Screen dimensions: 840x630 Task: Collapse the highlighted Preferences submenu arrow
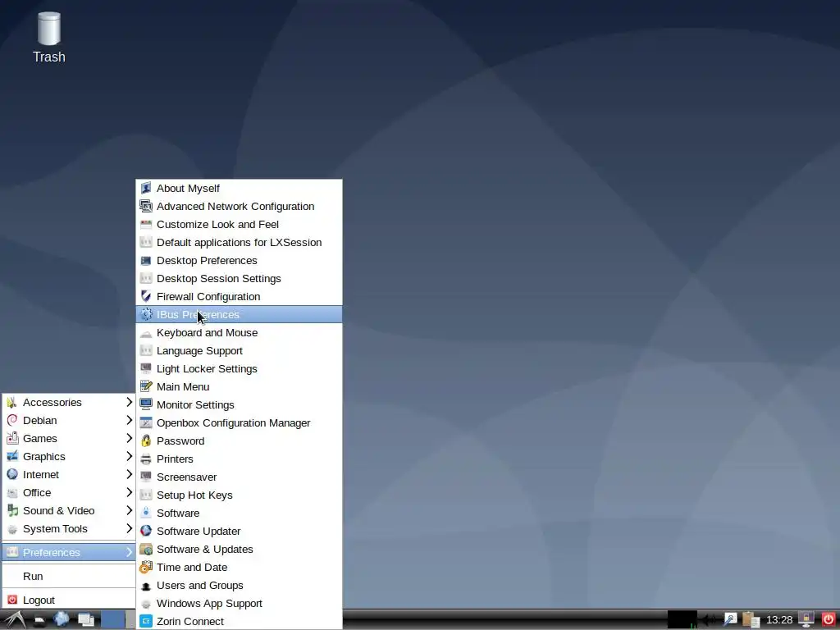[129, 552]
